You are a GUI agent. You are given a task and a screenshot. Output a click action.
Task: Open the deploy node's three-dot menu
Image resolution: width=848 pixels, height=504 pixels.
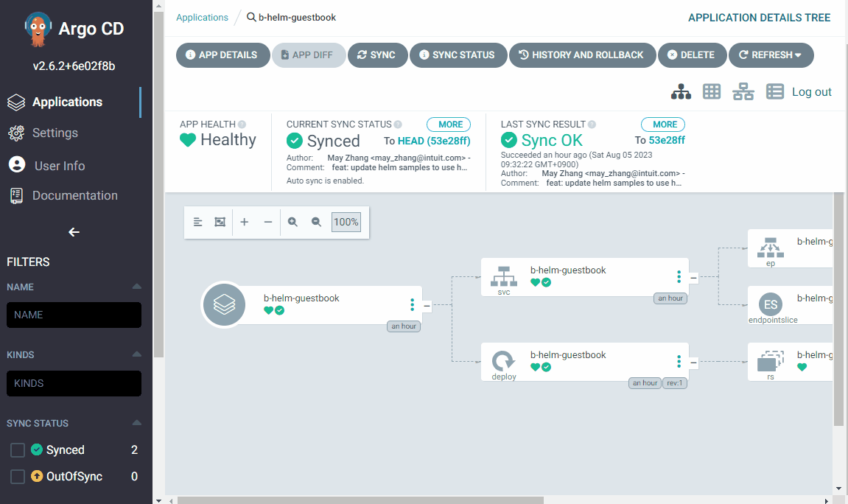[679, 361]
